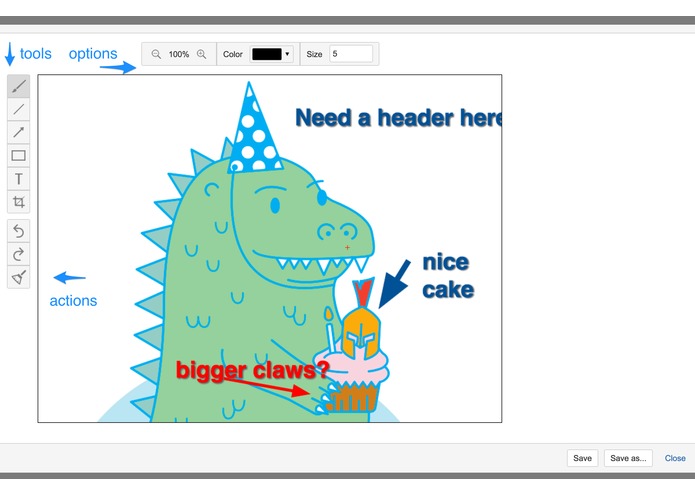Select the straight line tool
Image resolution: width=695 pixels, height=494 pixels.
pos(19,109)
